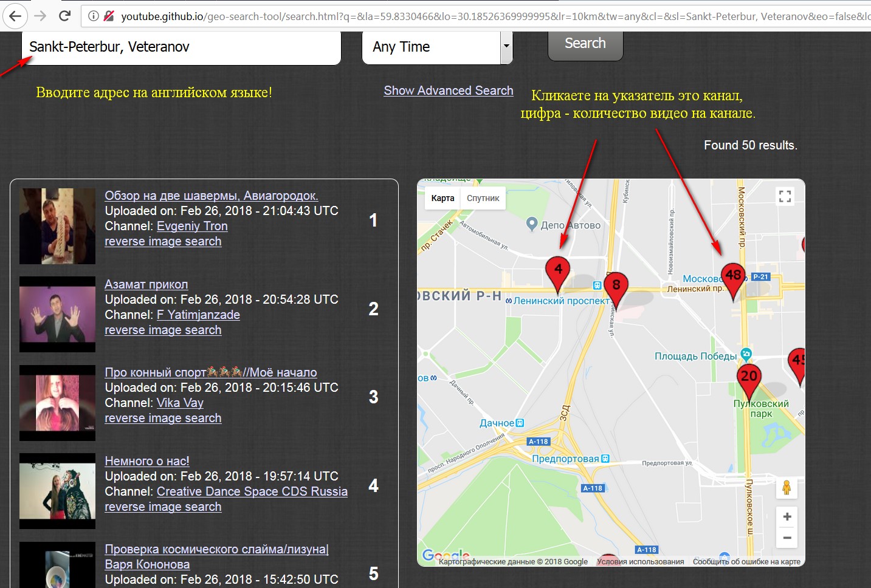Click reverse image search for Evgeniy Tron video
This screenshot has width=871, height=588.
click(x=163, y=241)
